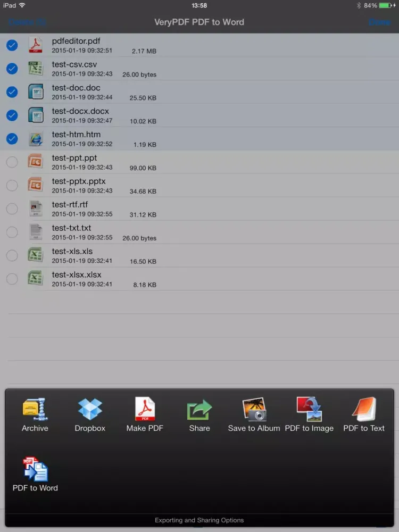Uncheck pdfeditor.pdf selection circle
399x532 pixels.
coord(12,45)
